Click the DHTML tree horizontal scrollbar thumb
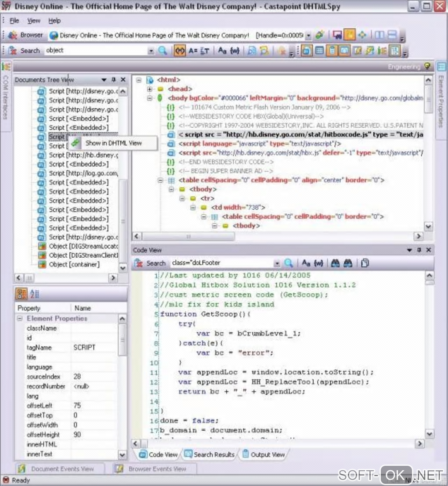 pos(188,237)
